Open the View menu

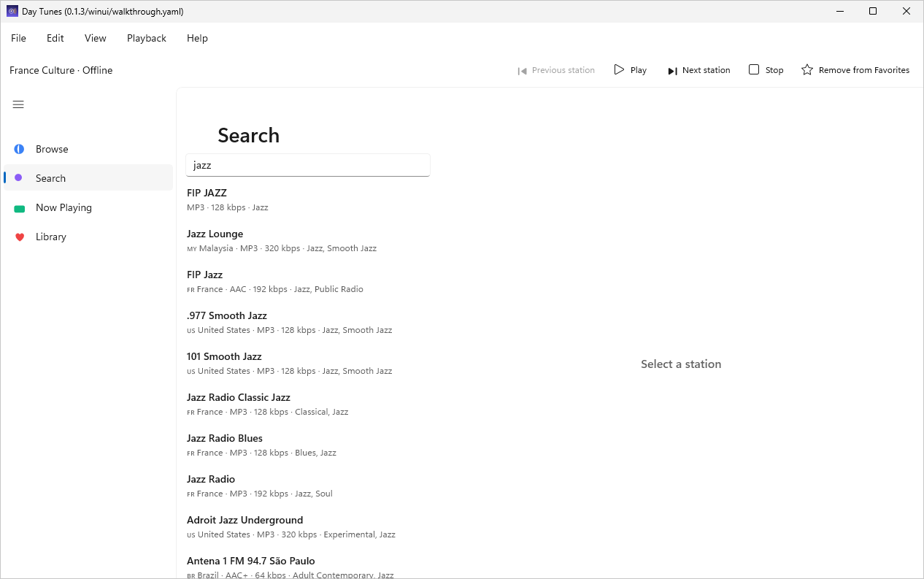[96, 38]
